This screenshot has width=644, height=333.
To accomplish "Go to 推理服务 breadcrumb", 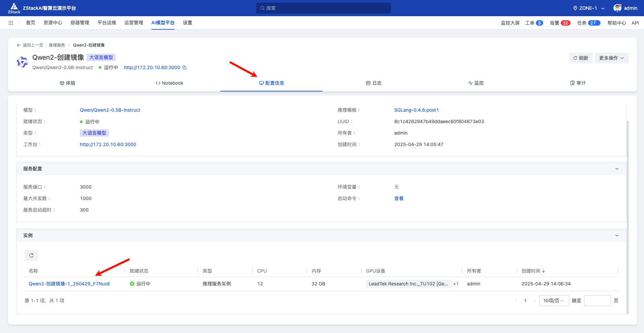I will coord(57,45).
